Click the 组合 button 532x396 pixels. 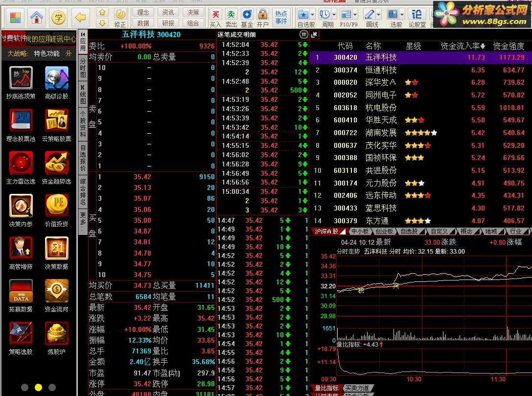193,23
